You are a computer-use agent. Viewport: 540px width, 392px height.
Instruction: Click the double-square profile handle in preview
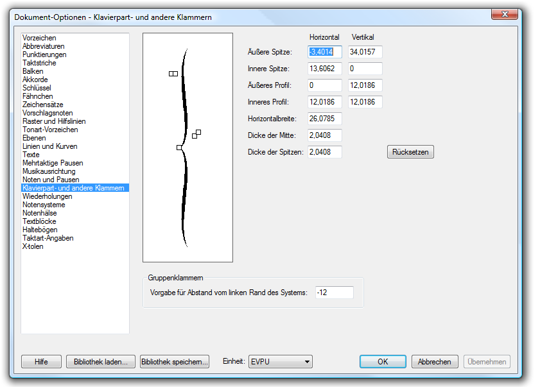pyautogui.click(x=196, y=134)
